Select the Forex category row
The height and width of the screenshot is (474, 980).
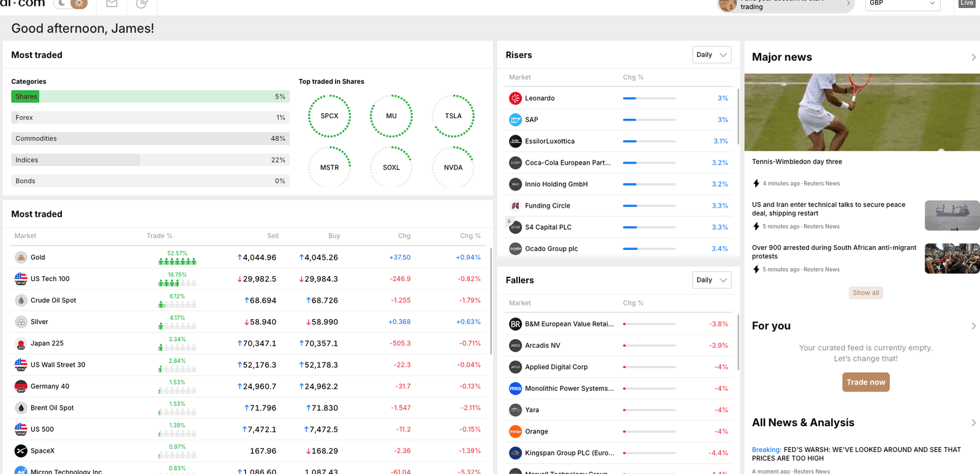[150, 118]
